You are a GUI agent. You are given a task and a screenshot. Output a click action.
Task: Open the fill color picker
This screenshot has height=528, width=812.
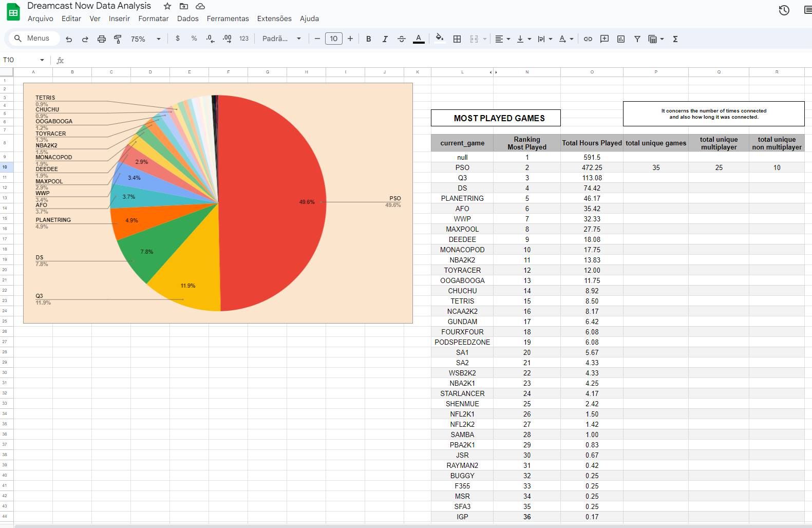(439, 39)
